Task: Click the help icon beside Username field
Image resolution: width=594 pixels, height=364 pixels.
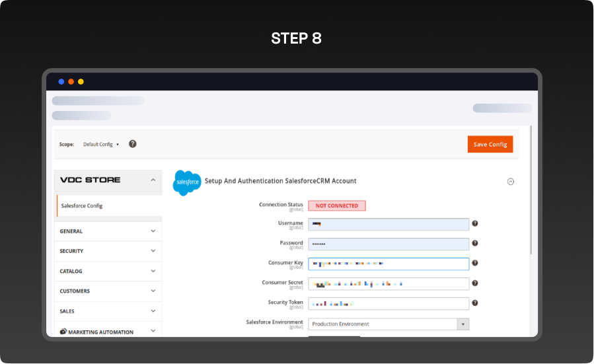Action: click(x=474, y=223)
